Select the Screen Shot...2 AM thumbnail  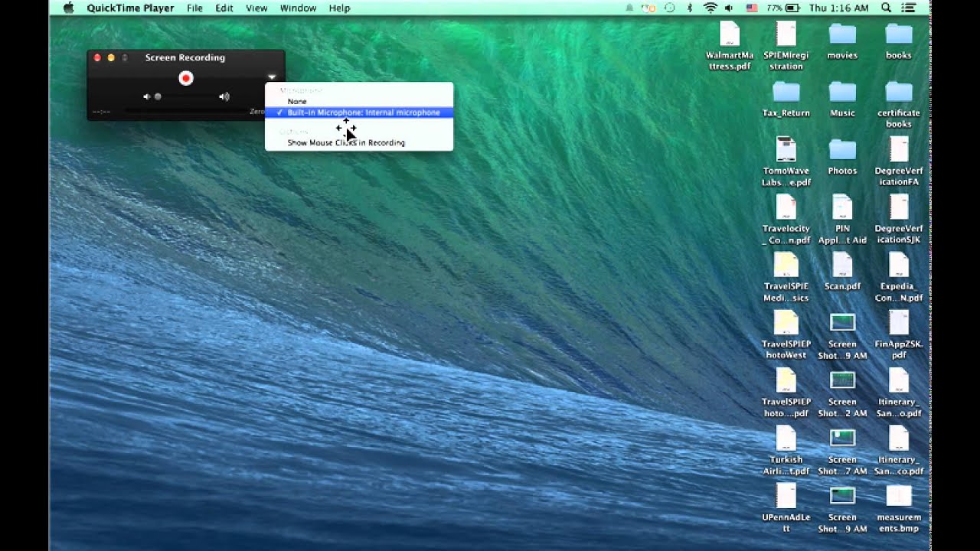click(x=842, y=393)
